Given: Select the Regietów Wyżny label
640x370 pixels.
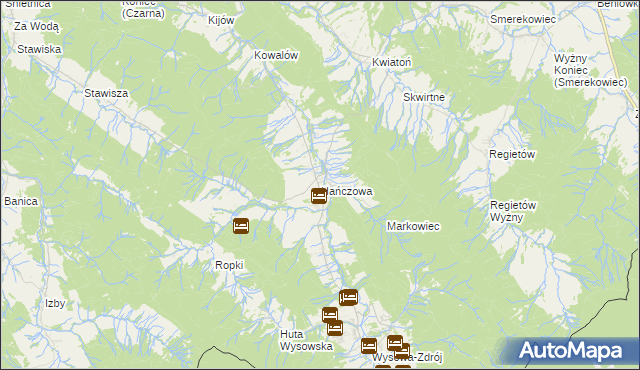Looking at the screenshot, I should tap(513, 211).
